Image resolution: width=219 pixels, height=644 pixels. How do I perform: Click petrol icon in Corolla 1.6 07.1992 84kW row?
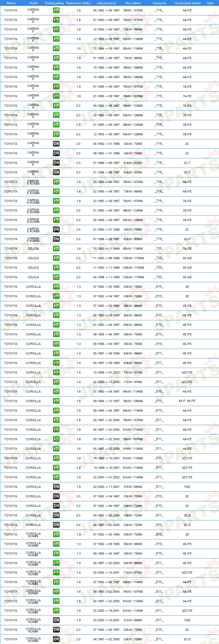56,392
